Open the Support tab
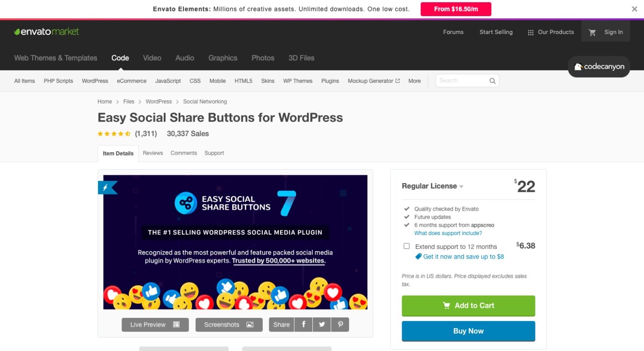 (x=214, y=153)
